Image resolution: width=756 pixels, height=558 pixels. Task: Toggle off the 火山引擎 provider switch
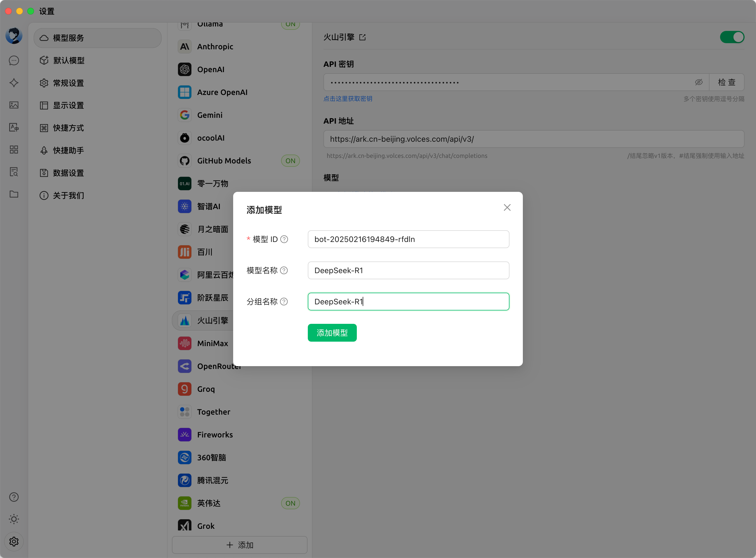[732, 37]
